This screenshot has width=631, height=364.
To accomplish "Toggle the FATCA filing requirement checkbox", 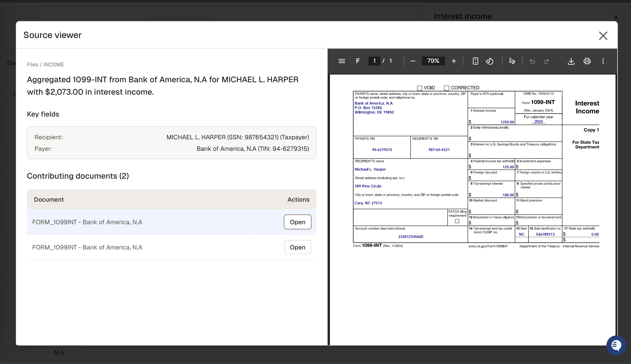I will (x=457, y=221).
